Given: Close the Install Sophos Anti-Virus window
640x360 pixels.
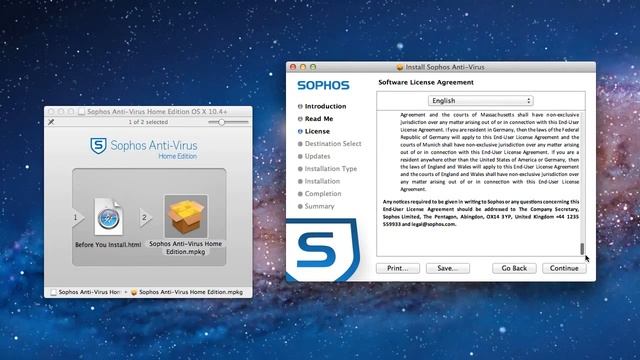Looking at the screenshot, I should tap(293, 67).
